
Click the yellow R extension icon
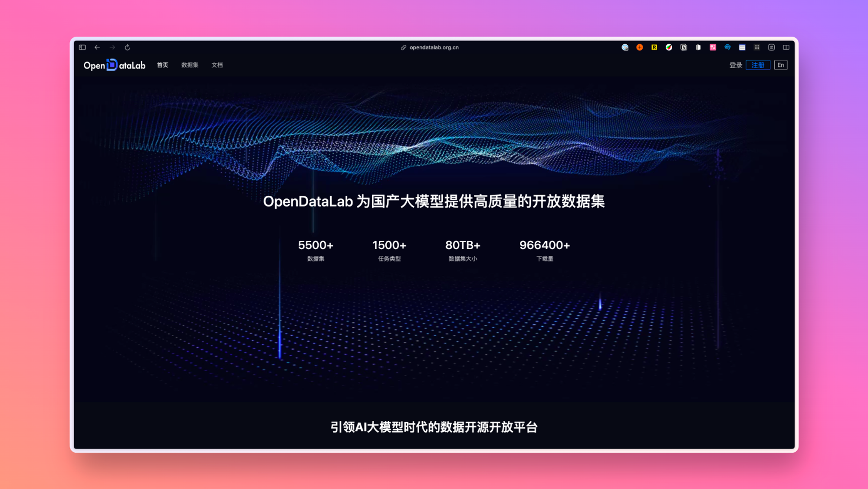coord(654,47)
